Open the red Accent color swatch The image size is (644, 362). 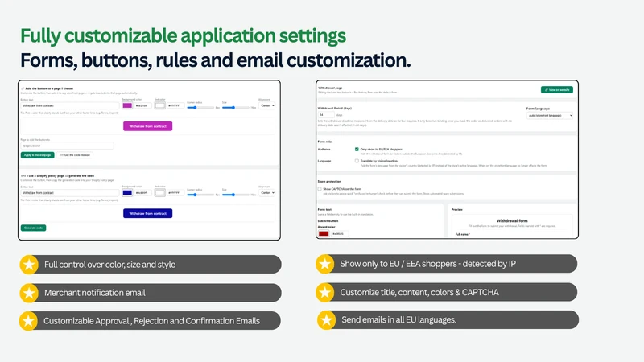click(324, 233)
